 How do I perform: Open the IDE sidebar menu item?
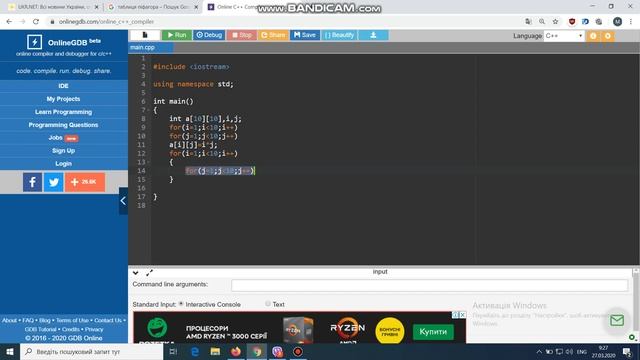[x=63, y=86]
